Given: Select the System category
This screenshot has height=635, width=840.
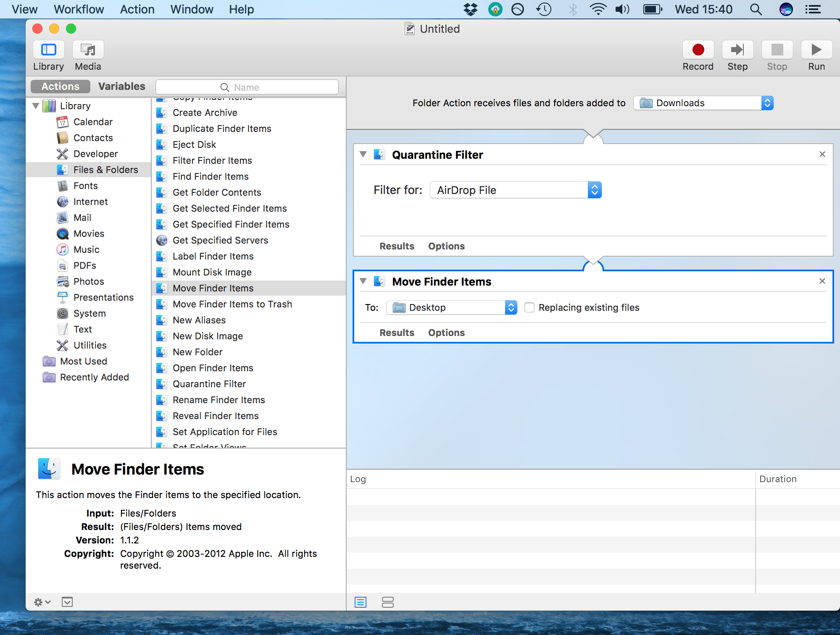Looking at the screenshot, I should coord(90,313).
